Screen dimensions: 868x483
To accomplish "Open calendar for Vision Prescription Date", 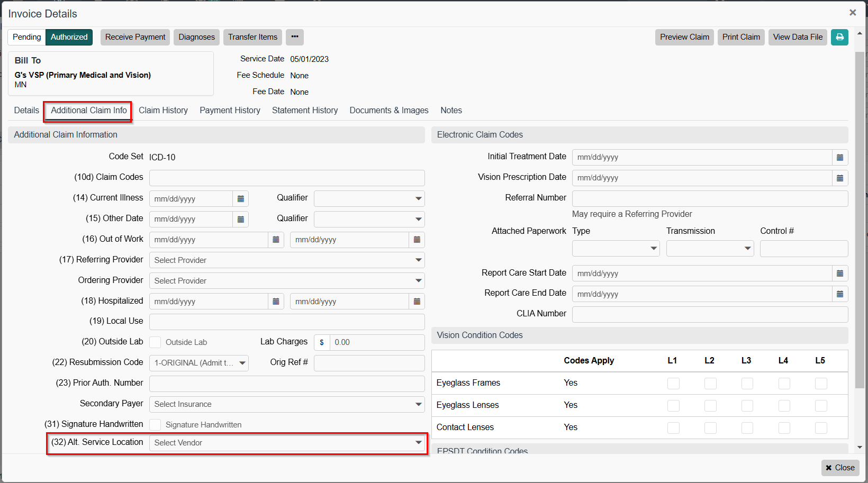I will coord(840,178).
